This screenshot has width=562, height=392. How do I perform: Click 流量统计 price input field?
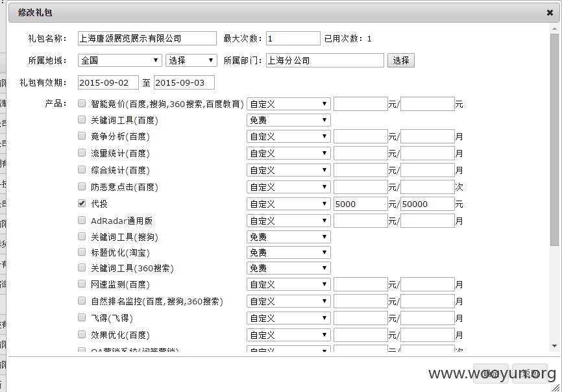pyautogui.click(x=361, y=153)
